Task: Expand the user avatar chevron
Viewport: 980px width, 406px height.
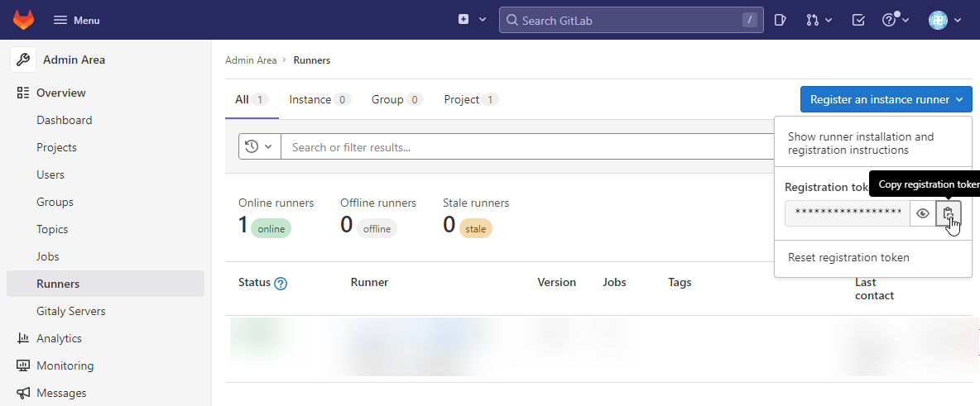Action: pyautogui.click(x=958, y=20)
